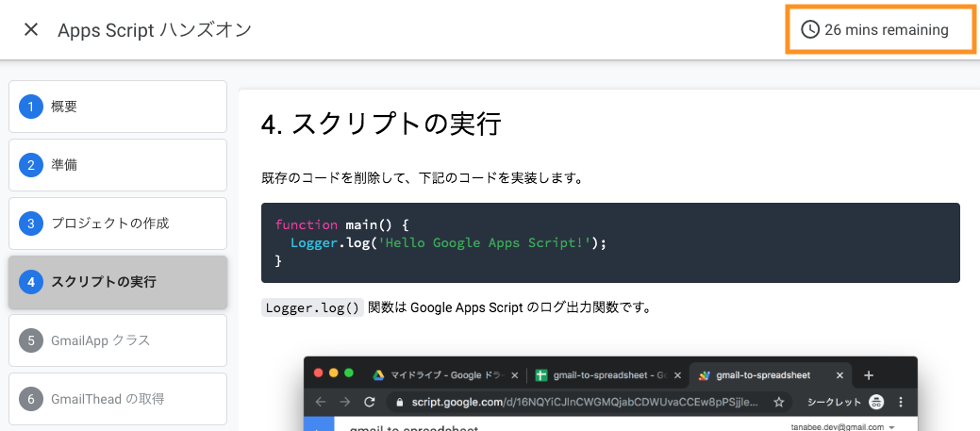Close the active Apps Script browser tab
Image resolution: width=980 pixels, height=431 pixels.
pos(840,375)
